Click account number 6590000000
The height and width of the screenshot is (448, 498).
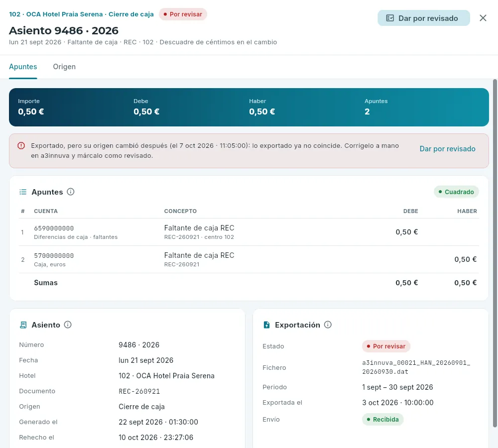[x=54, y=228]
